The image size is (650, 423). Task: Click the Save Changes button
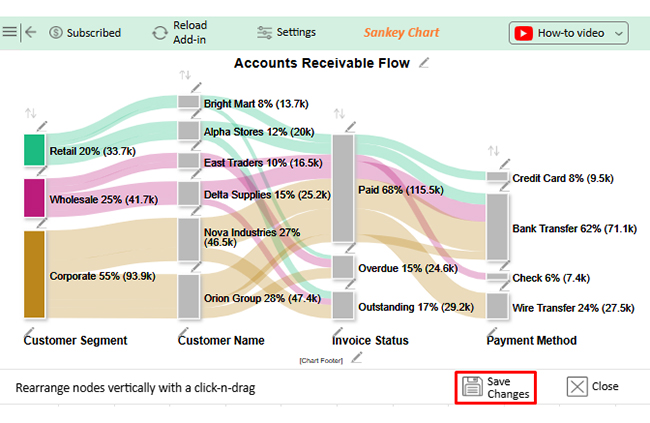tap(495, 388)
